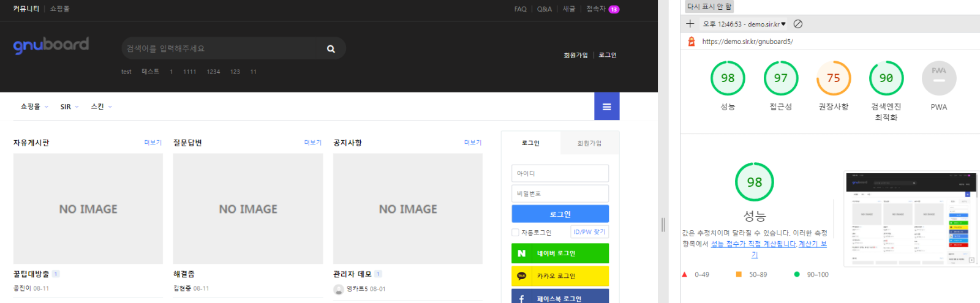The width and height of the screenshot is (980, 303).
Task: Select the PWA gauge icon
Action: pyautogui.click(x=938, y=78)
